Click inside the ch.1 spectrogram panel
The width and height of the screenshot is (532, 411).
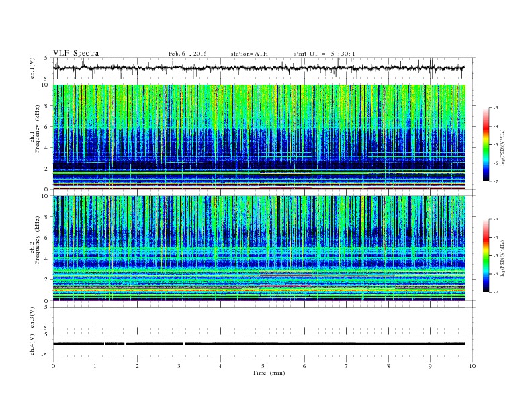259,137
